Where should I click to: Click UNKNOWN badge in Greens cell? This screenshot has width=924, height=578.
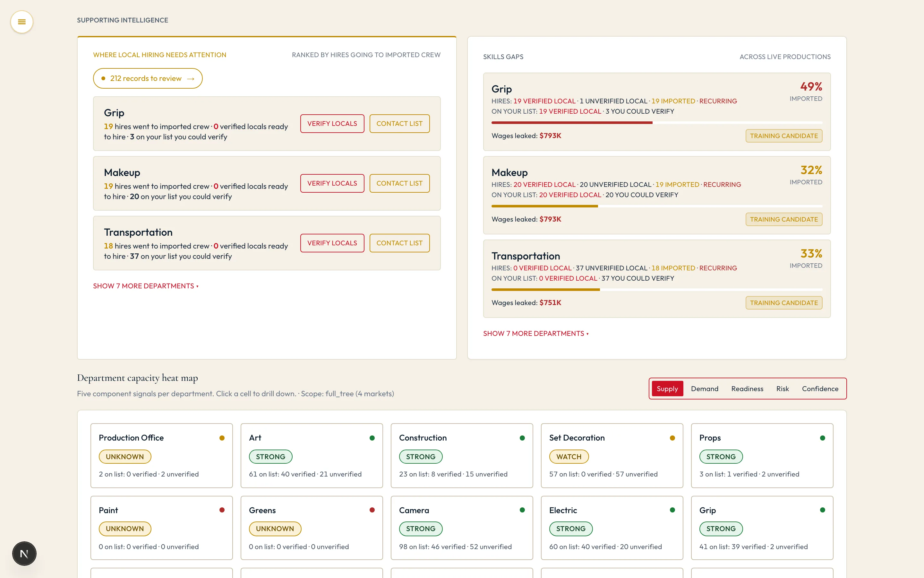tap(275, 529)
